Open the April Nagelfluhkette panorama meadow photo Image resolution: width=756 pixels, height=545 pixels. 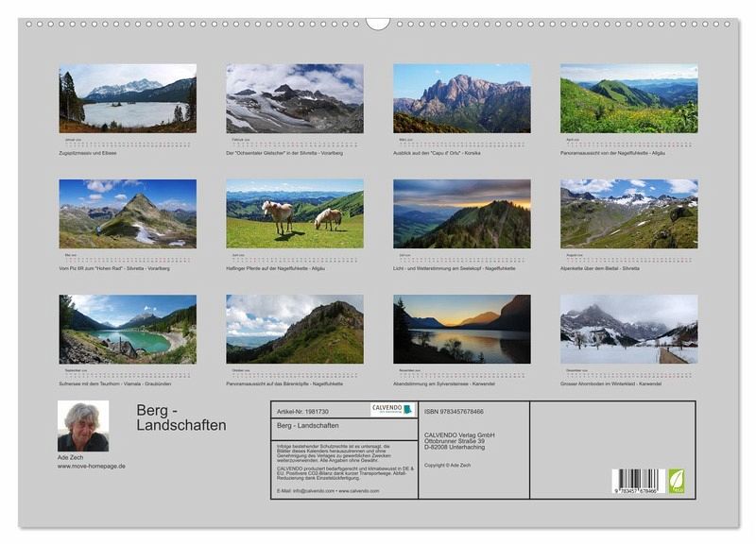629,98
